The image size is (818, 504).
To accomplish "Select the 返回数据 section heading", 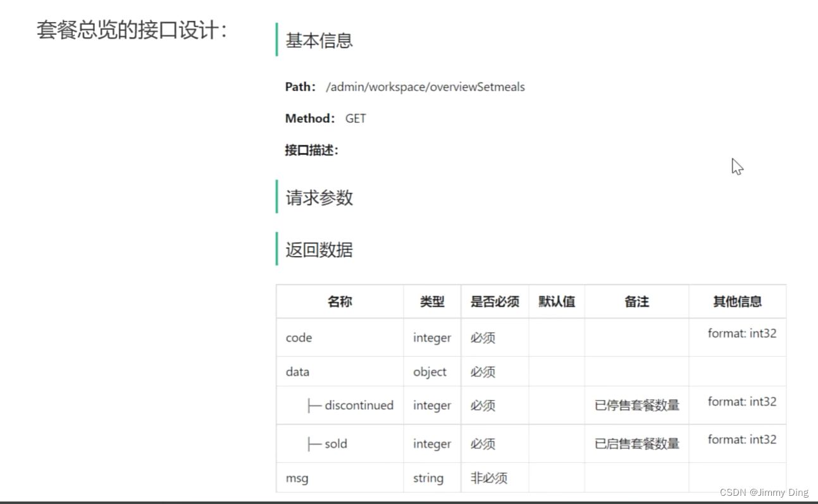I will pos(319,250).
